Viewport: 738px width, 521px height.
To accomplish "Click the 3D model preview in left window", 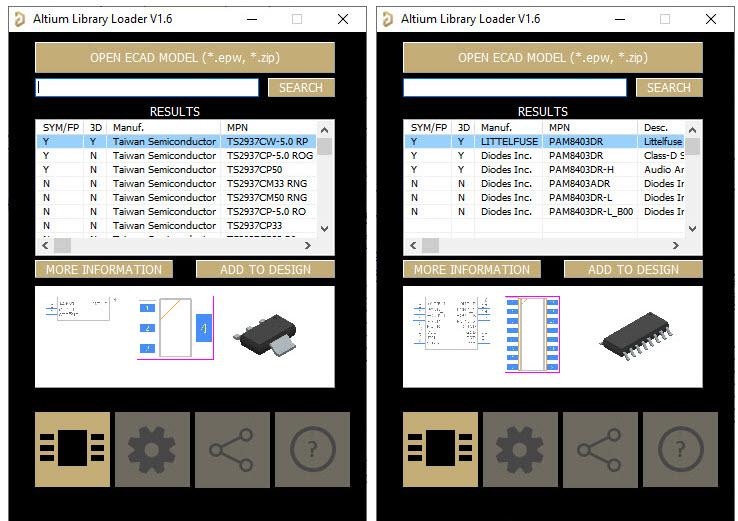I will [265, 334].
